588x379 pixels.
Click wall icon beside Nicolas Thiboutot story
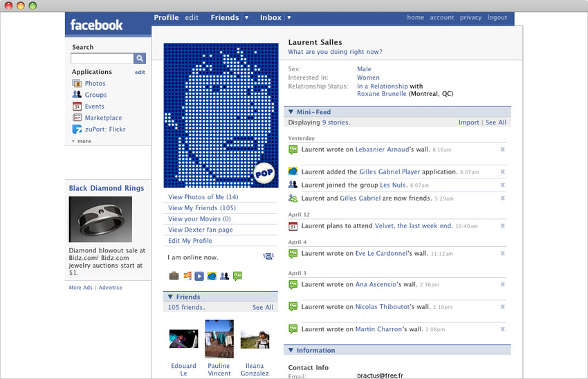(x=293, y=306)
